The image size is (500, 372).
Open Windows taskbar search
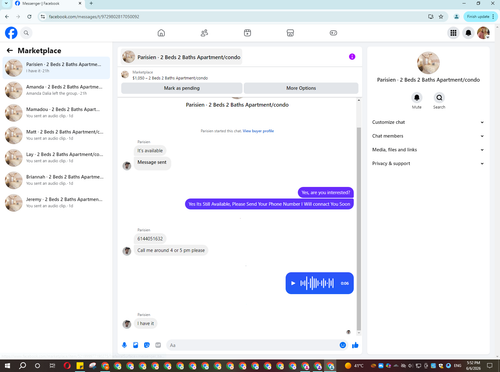(22, 366)
